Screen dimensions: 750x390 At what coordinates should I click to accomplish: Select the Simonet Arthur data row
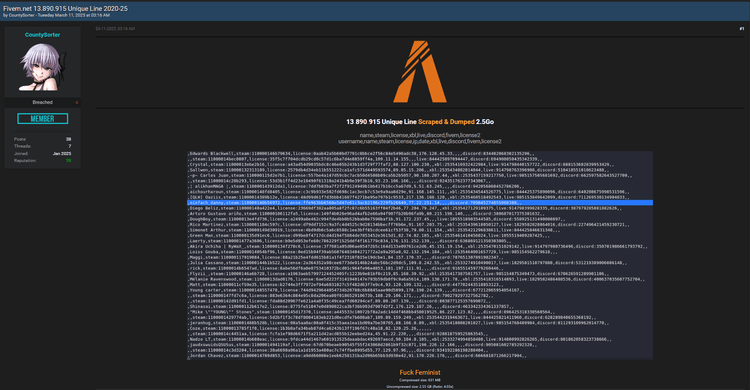click(x=374, y=230)
